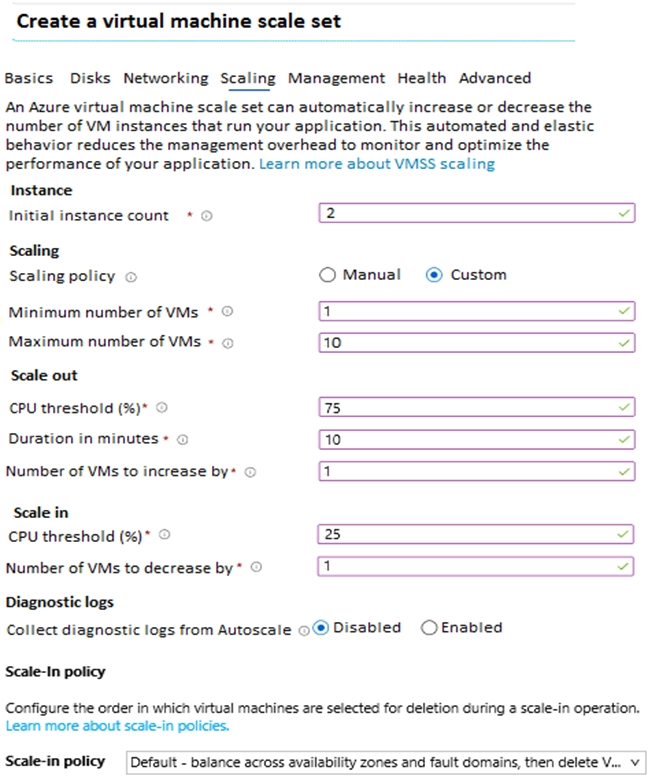Click info icon beside Collect diagnostic logs from Autoscale
The width and height of the screenshot is (648, 781).
pos(303,631)
